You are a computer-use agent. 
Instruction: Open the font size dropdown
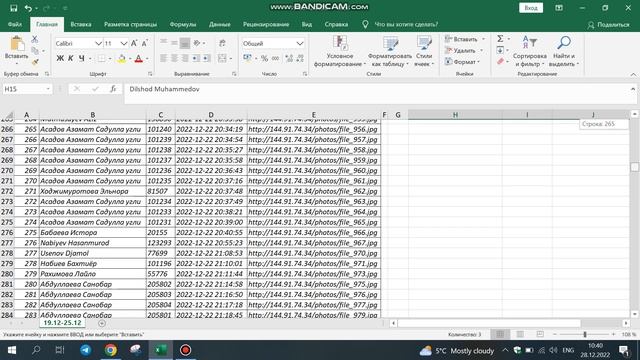tap(123, 43)
